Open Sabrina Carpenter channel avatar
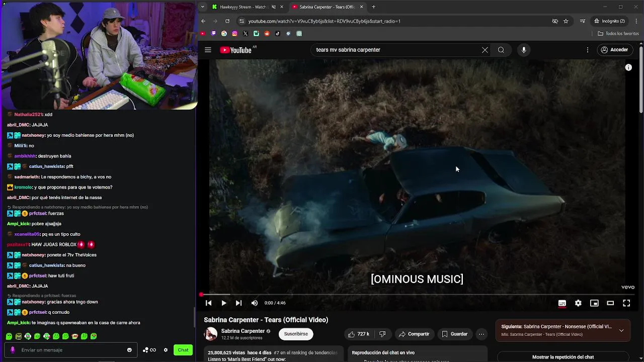The image size is (644, 362). [x=211, y=334]
